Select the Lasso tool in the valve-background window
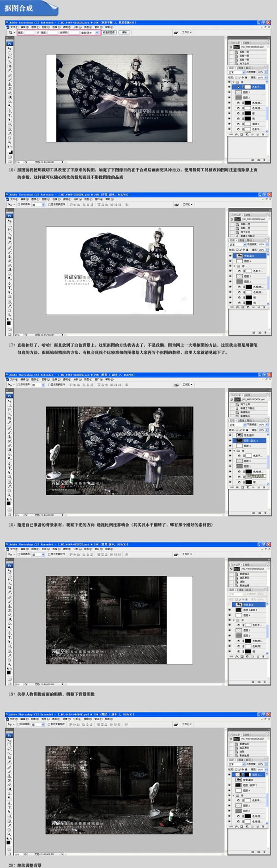The image size is (277, 868). (9, 57)
